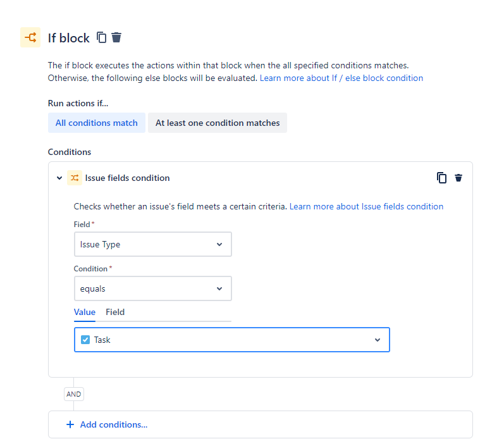Click the Issue fields condition shuffle icon

click(75, 178)
